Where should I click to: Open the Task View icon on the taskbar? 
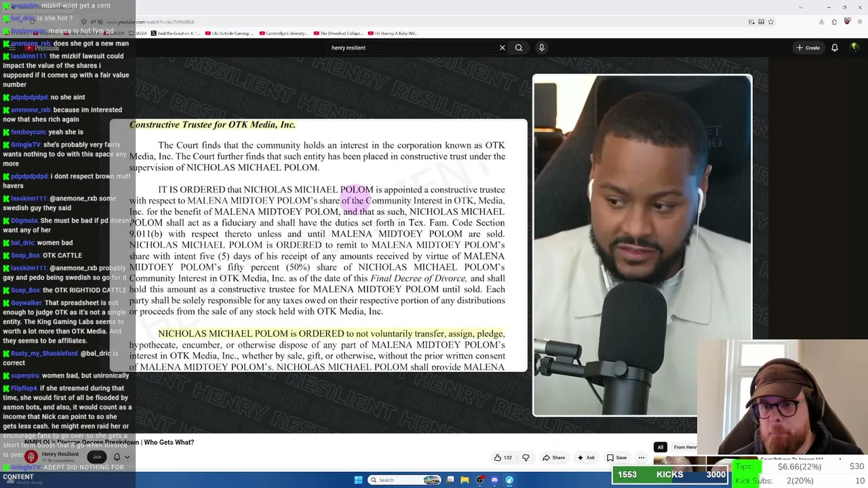pyautogui.click(x=450, y=480)
